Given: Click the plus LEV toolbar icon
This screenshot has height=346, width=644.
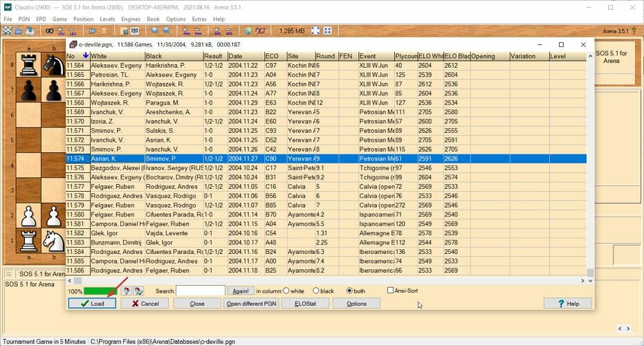Looking at the screenshot, I should pos(61,31).
